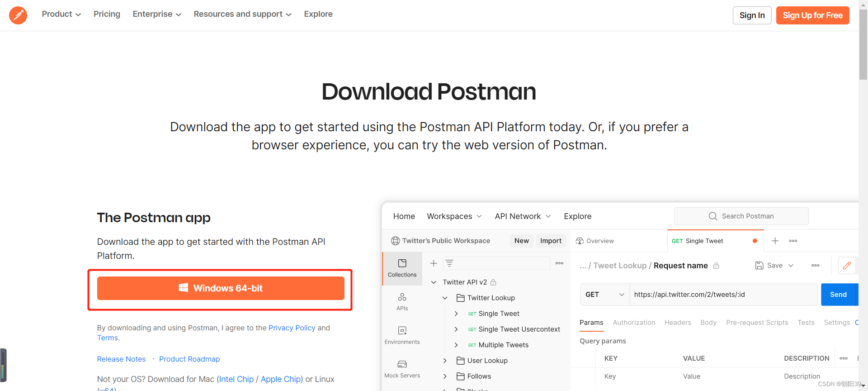The image size is (868, 391).
Task: Click the plus icon to add a new tab
Action: [x=775, y=241]
